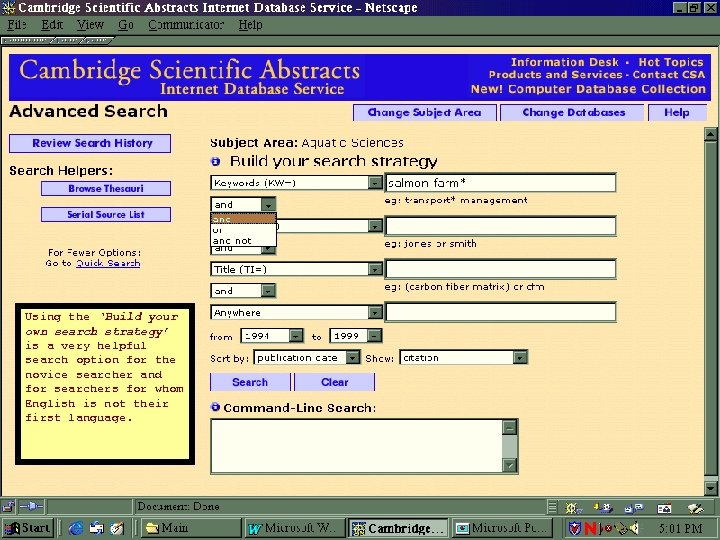
Task: Follow the Quick Search link
Action: (108, 263)
